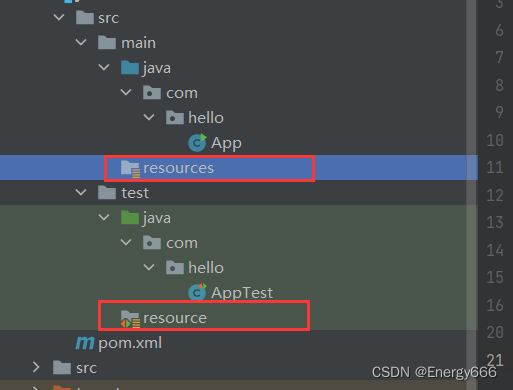Collapse the top src folder
This screenshot has width=513, height=390.
(x=59, y=17)
